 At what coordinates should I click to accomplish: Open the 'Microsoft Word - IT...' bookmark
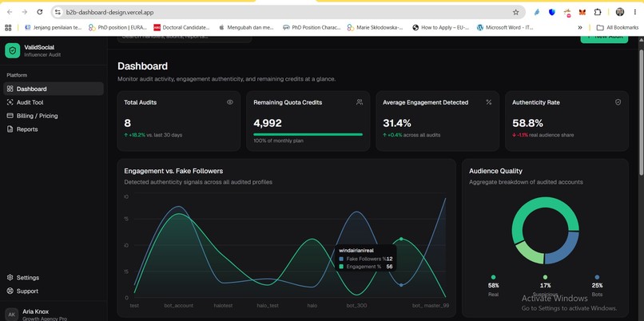point(505,27)
